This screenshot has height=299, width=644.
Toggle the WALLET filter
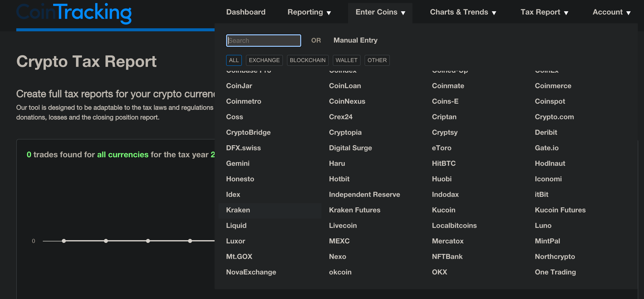pos(346,60)
